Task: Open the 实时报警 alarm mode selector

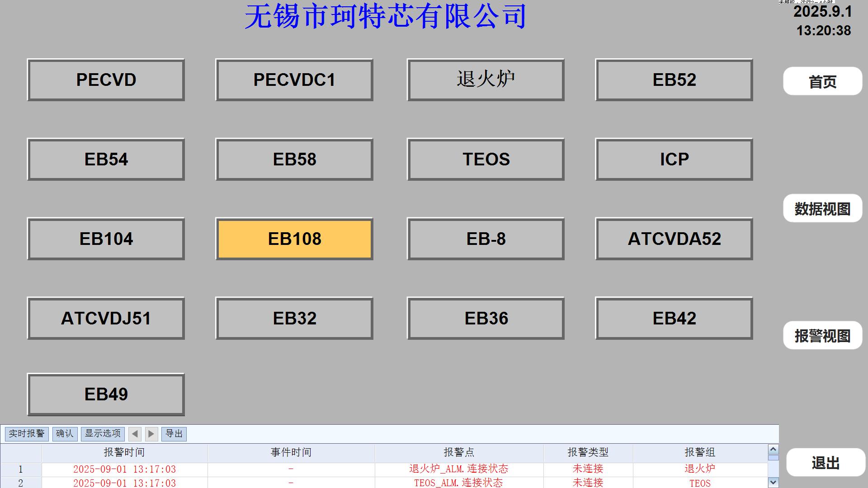Action: click(x=27, y=434)
